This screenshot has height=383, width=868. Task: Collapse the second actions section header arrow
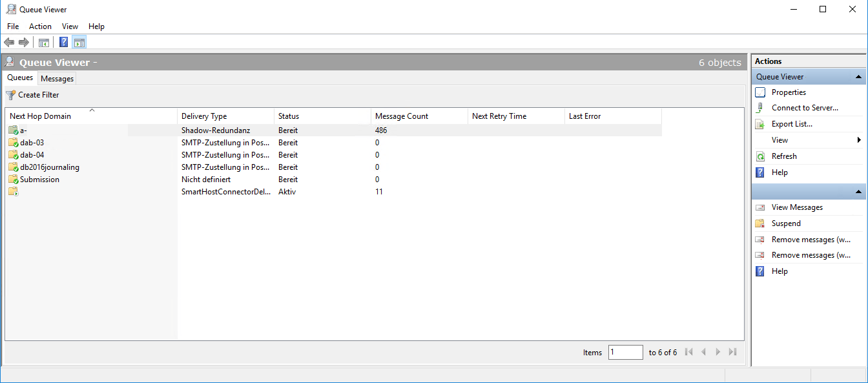tap(858, 192)
